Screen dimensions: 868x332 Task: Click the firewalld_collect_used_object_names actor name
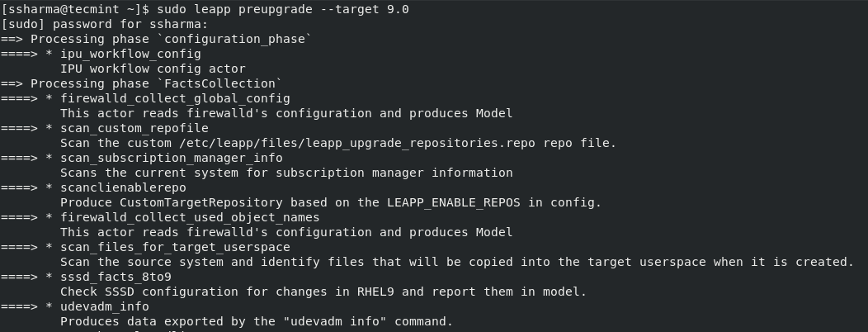(x=190, y=217)
